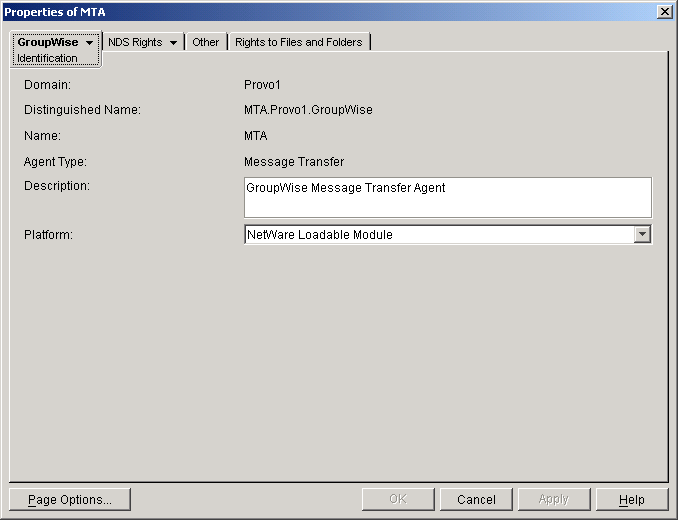Viewport: 678px width, 520px height.
Task: Click the Page Options button
Action: pos(70,499)
